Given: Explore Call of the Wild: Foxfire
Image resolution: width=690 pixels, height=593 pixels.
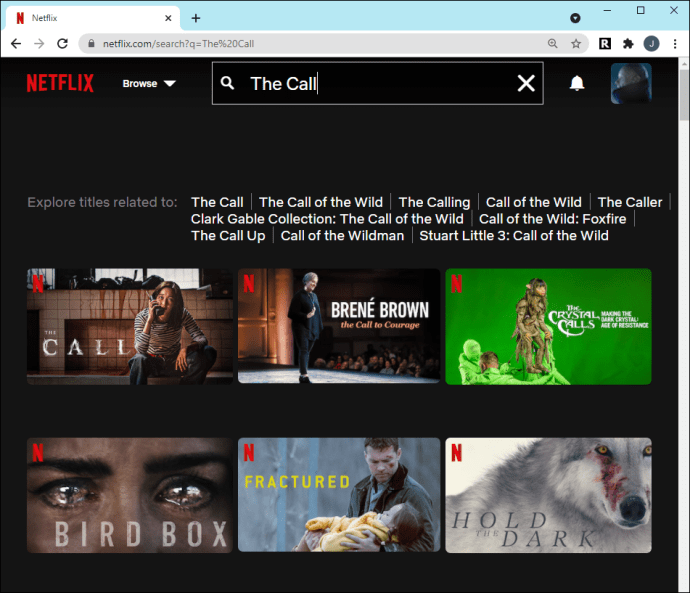Looking at the screenshot, I should click(x=552, y=219).
